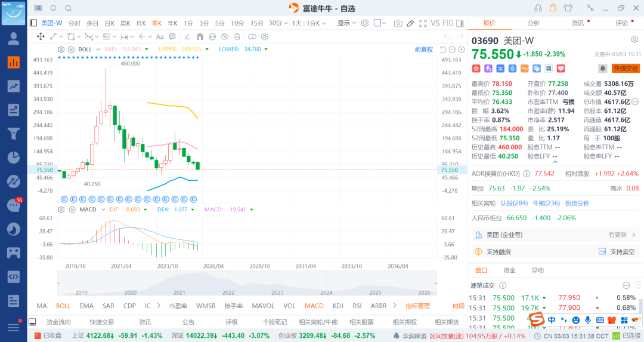Expand more main-chart indicators after IC
This screenshot has width=644, height=342.
tap(159, 306)
